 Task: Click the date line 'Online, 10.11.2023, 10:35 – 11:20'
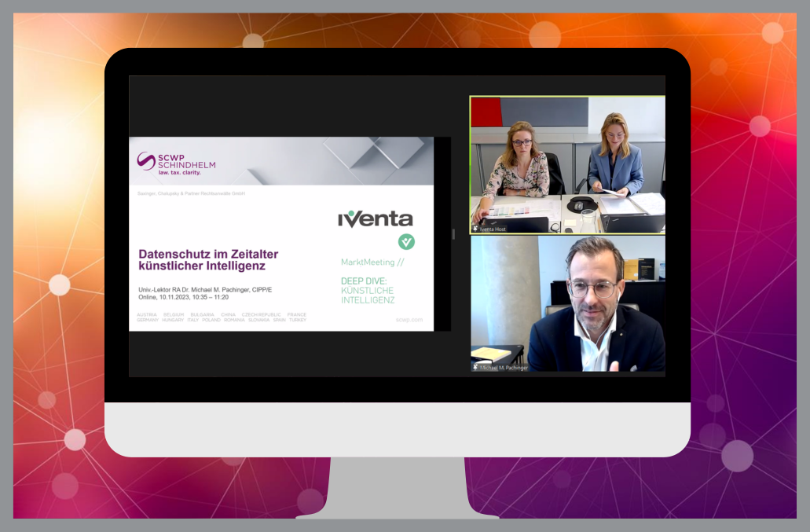click(183, 297)
